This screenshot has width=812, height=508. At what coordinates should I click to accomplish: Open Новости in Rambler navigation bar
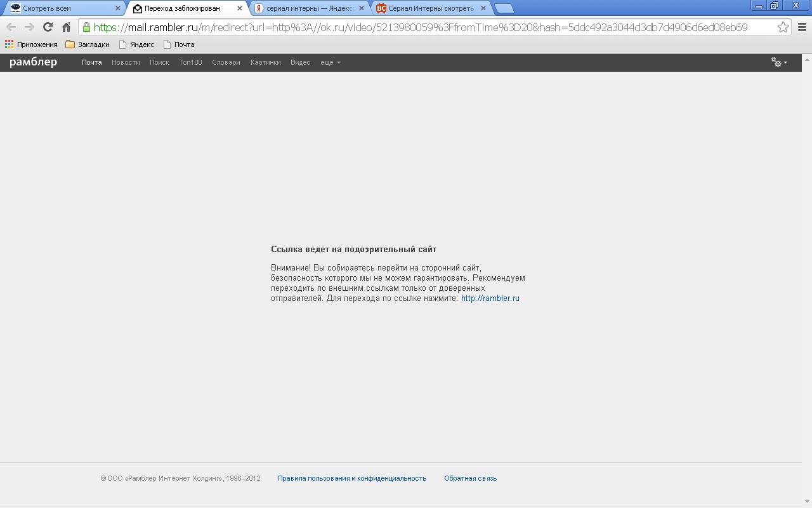click(x=126, y=62)
